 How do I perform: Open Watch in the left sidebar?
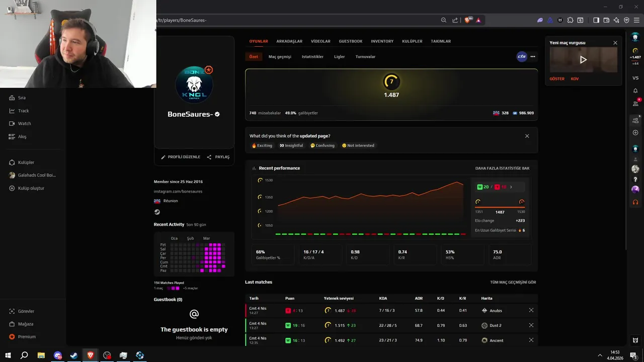pyautogui.click(x=20, y=124)
